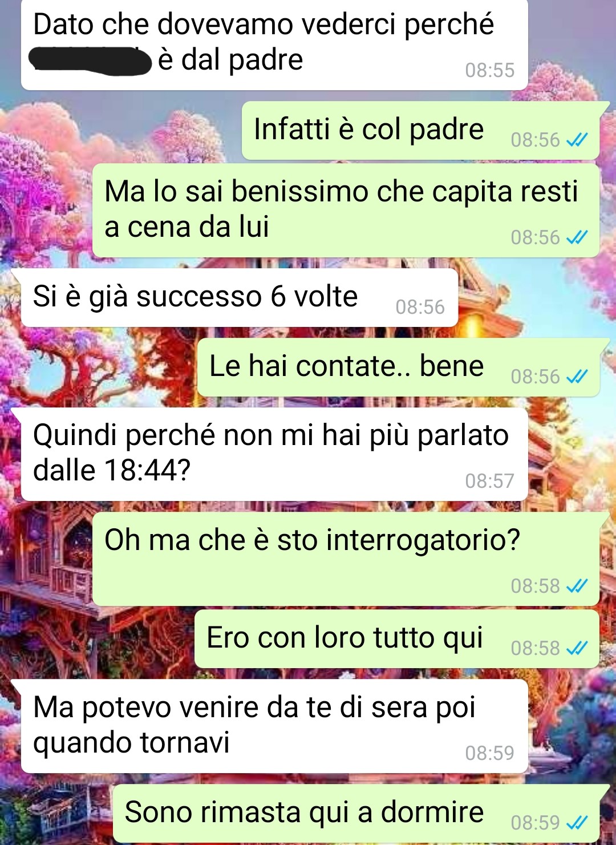This screenshot has height=845, width=616.
Task: Select the message asking about 'dalle 18:44?'
Action: 274,455
